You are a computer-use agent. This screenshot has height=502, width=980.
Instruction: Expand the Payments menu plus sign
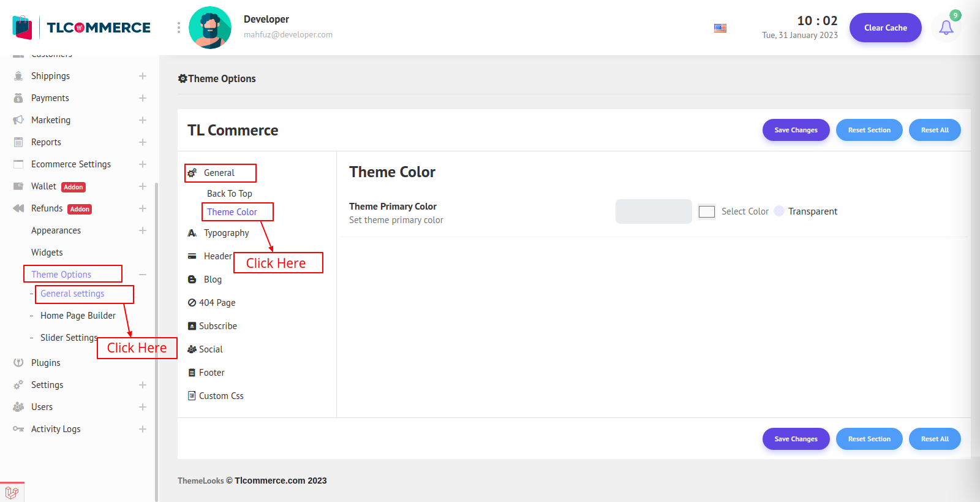(143, 98)
